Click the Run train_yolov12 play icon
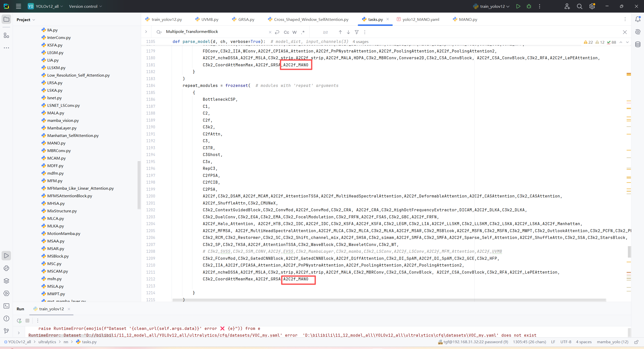 tap(518, 6)
